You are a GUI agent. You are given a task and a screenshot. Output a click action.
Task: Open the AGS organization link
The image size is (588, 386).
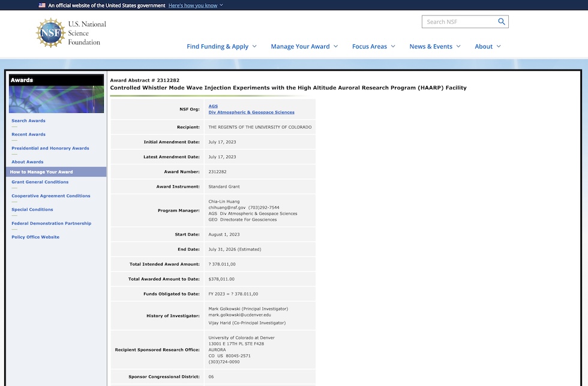point(213,106)
